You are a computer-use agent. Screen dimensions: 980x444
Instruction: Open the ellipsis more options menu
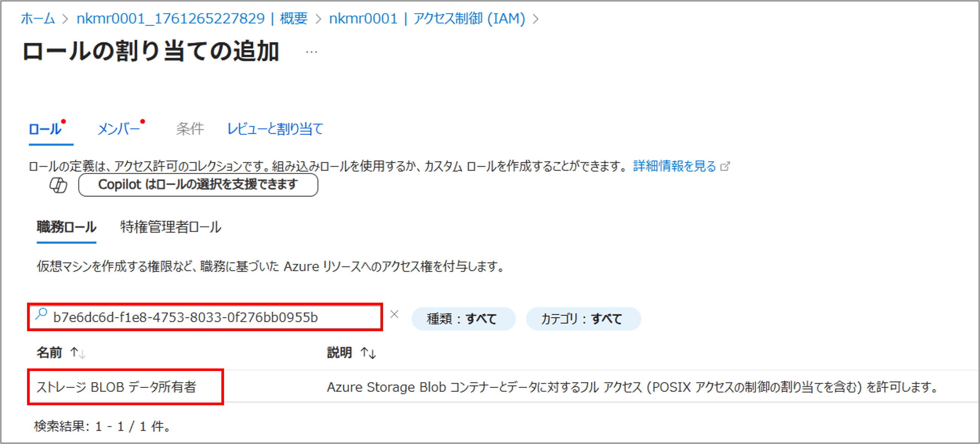click(x=311, y=52)
